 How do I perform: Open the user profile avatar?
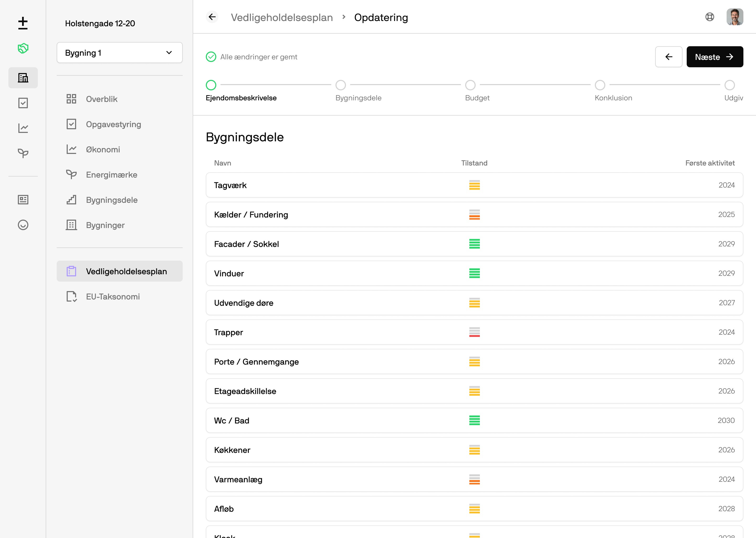click(x=734, y=17)
